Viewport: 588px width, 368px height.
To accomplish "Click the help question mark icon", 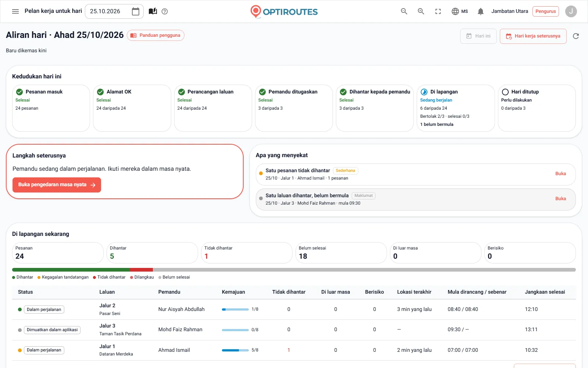I will [165, 11].
